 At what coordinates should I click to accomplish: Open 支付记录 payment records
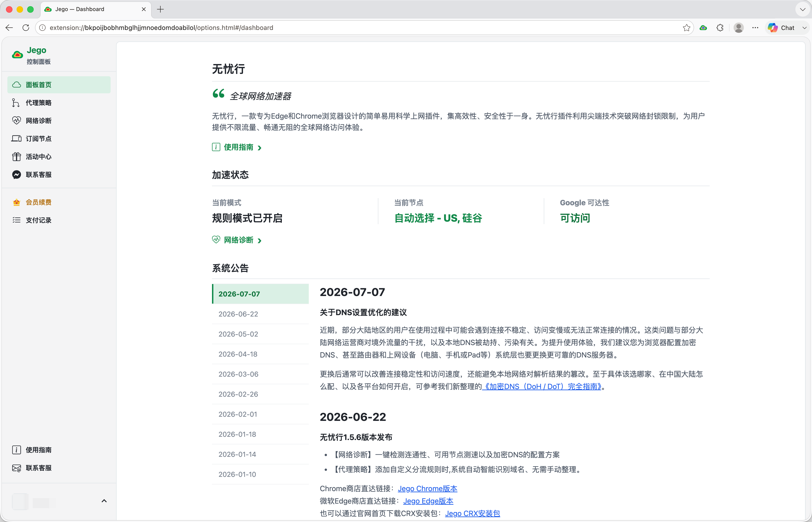(x=59, y=220)
